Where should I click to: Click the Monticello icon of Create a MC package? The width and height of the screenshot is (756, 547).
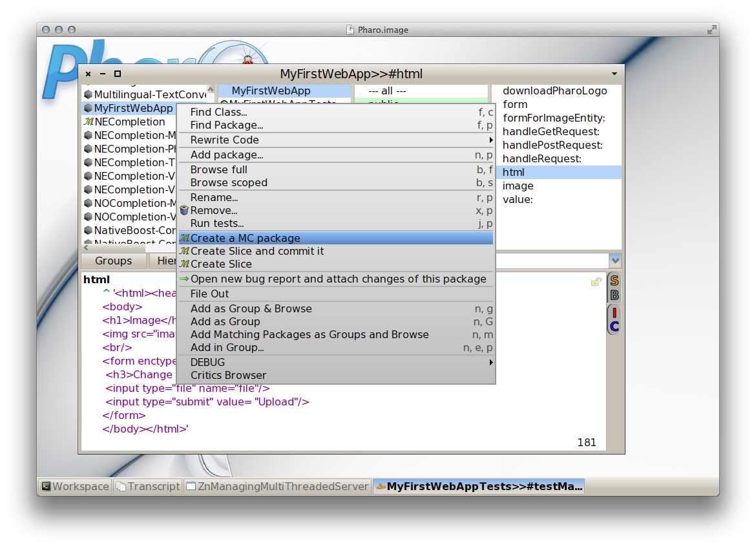(185, 239)
